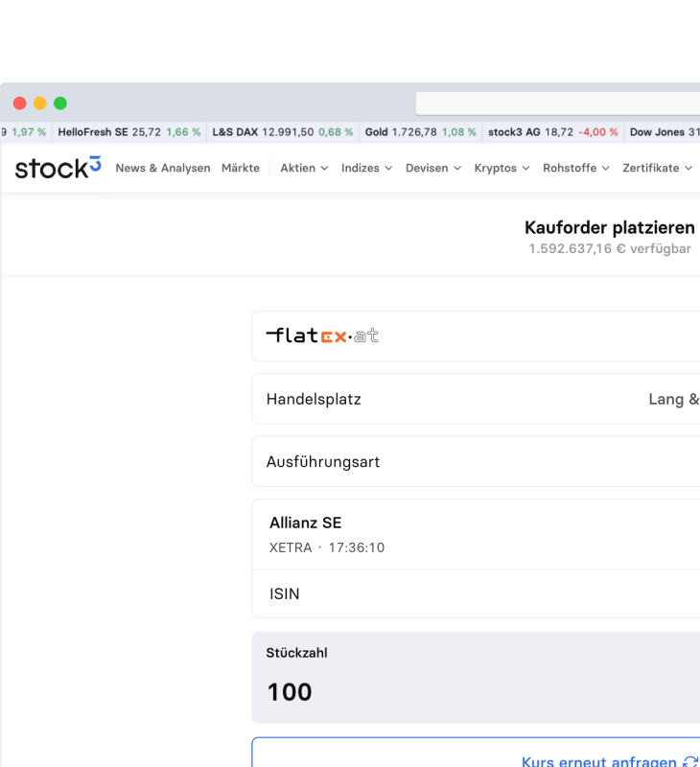Choose the Handelsplatz row

point(476,399)
